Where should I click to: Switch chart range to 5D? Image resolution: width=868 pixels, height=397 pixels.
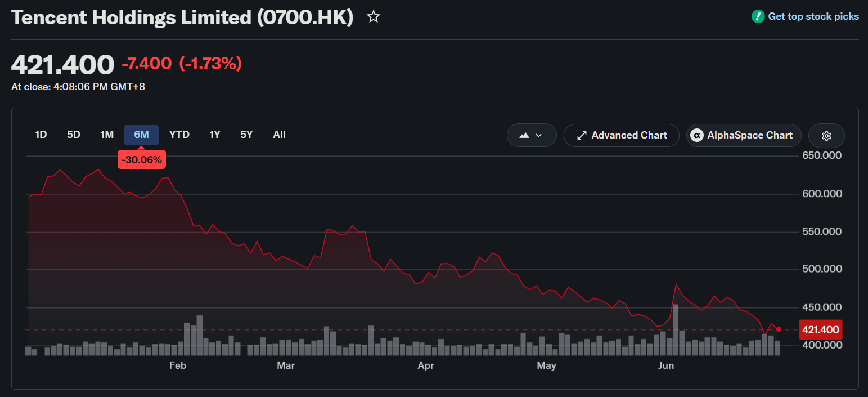coord(74,135)
